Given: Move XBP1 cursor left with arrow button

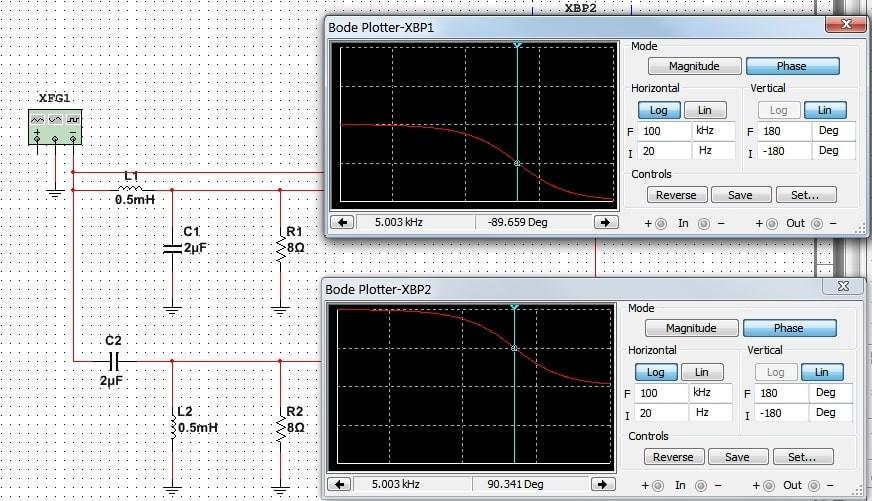Looking at the screenshot, I should coord(343,222).
